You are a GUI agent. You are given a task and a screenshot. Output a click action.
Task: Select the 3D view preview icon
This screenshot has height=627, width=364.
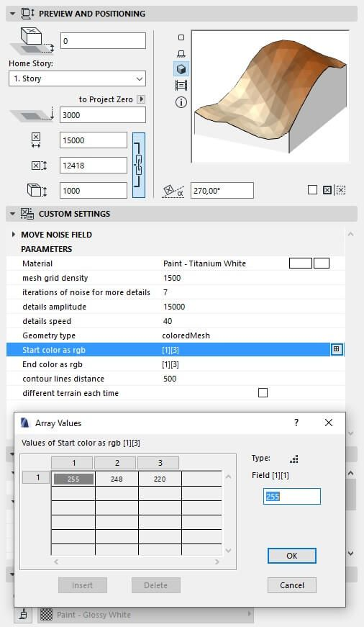point(181,69)
